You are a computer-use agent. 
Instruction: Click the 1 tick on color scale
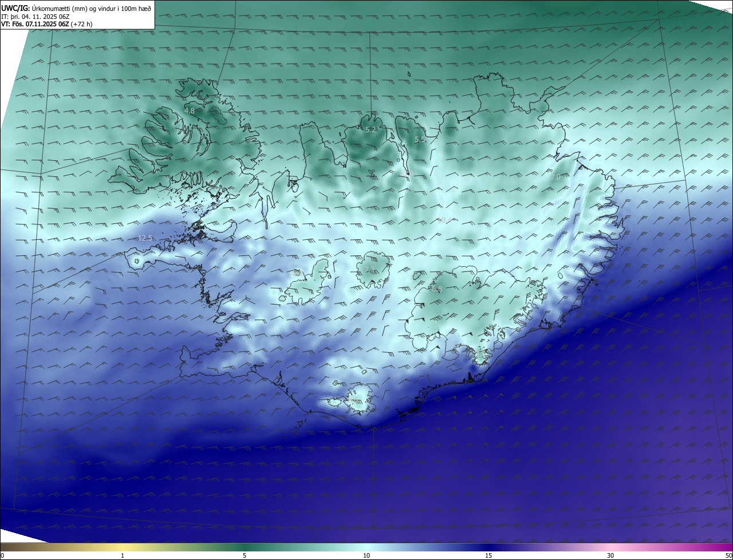[123, 555]
